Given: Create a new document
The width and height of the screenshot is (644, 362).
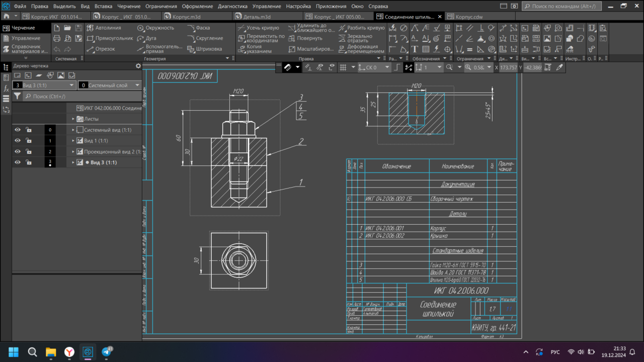Looking at the screenshot, I should tap(57, 28).
